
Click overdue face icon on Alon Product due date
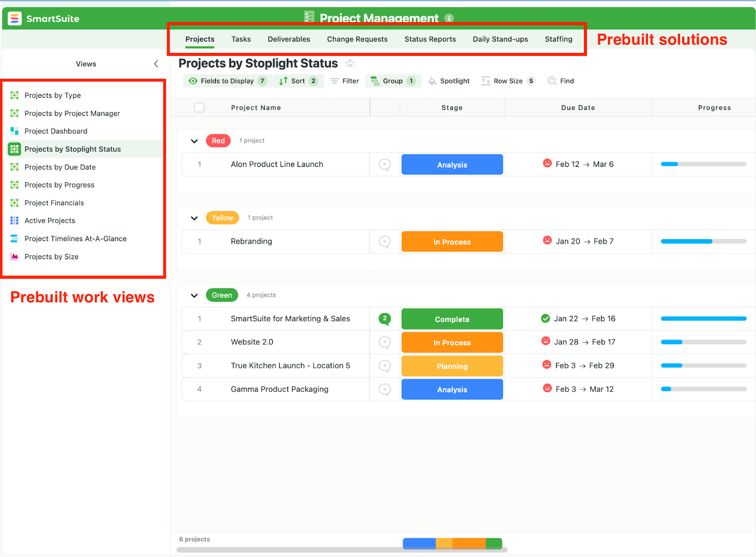tap(547, 163)
